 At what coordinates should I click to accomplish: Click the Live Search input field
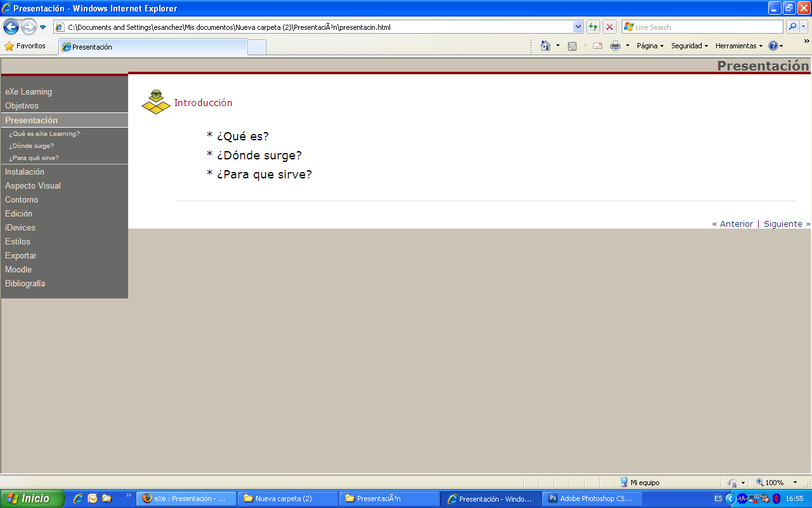(x=704, y=27)
